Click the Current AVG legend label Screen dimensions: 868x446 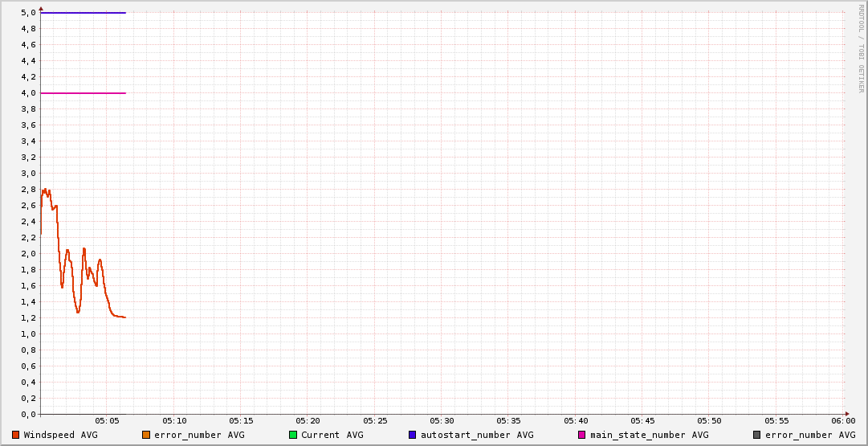pos(332,435)
